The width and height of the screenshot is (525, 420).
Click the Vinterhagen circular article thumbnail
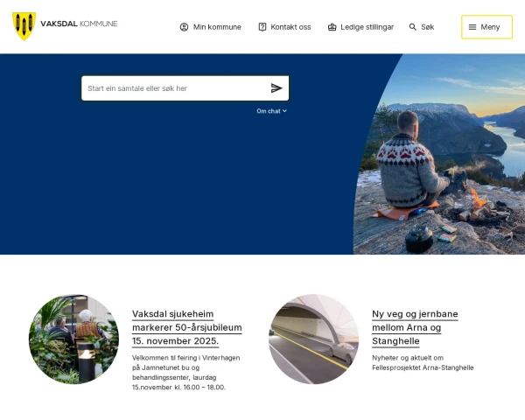[x=73, y=339]
